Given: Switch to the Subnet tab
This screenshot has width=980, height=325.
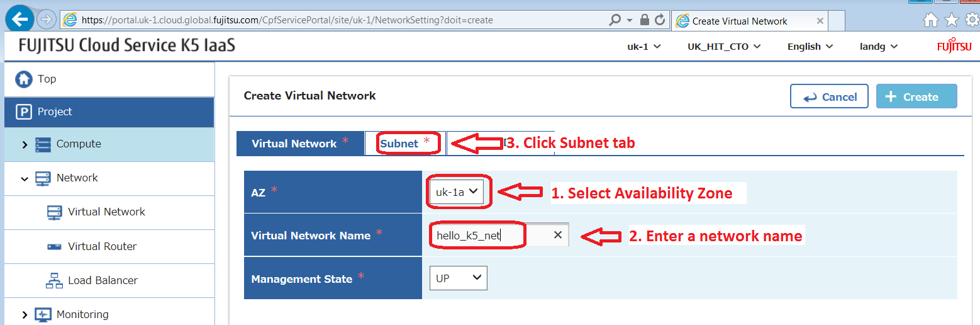Looking at the screenshot, I should click(x=404, y=144).
